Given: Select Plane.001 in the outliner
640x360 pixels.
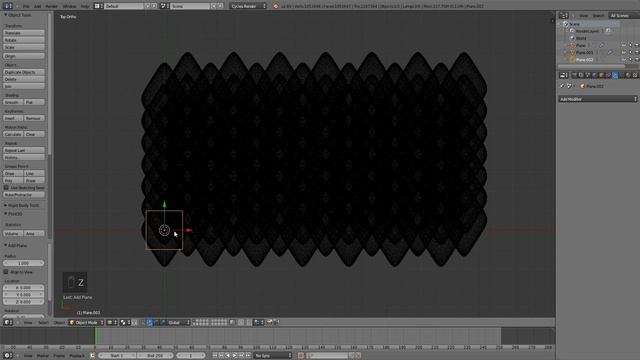Looking at the screenshot, I should [x=584, y=53].
